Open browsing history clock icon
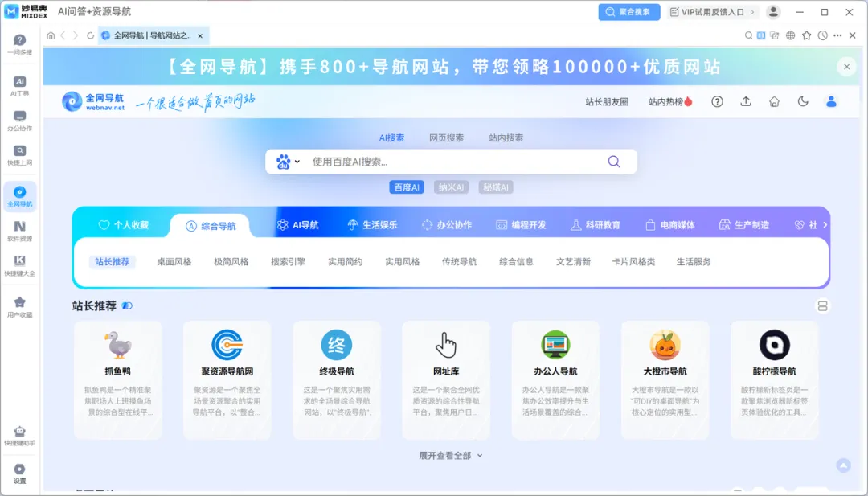The height and width of the screenshot is (496, 868). tap(823, 35)
